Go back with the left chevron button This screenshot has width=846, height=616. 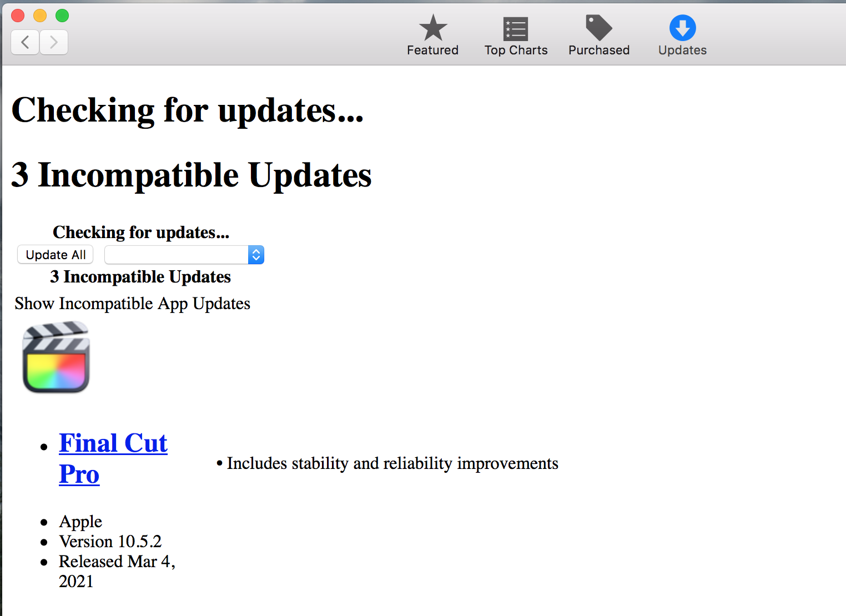pyautogui.click(x=25, y=42)
